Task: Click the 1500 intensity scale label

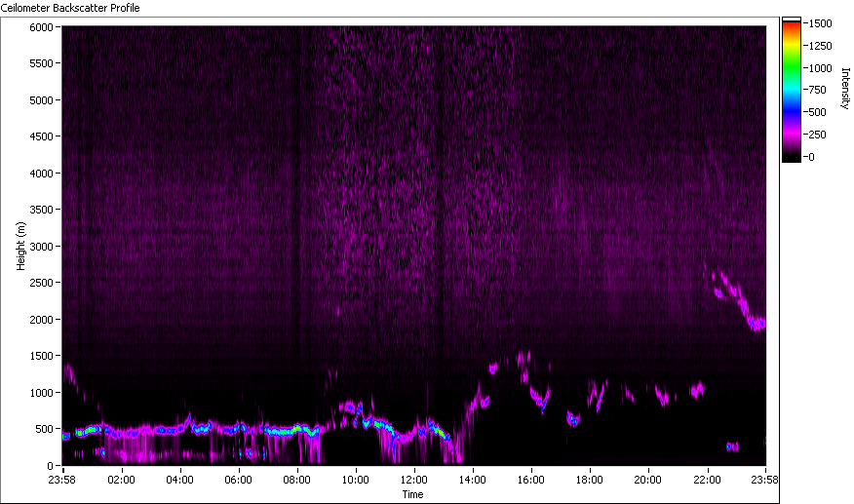Action: (820, 23)
